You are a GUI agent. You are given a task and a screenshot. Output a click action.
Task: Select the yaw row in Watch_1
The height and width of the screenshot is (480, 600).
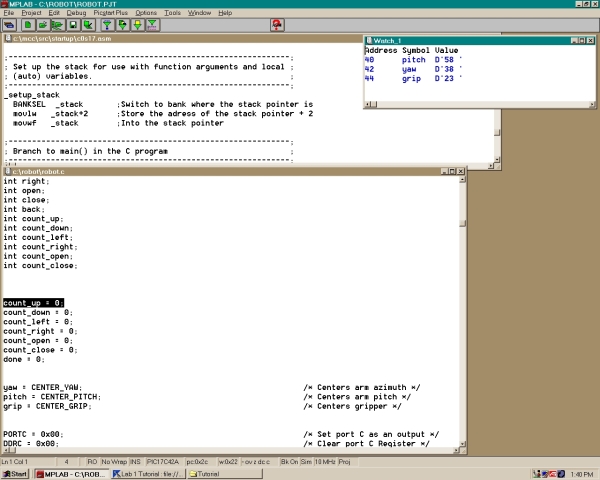click(x=413, y=69)
